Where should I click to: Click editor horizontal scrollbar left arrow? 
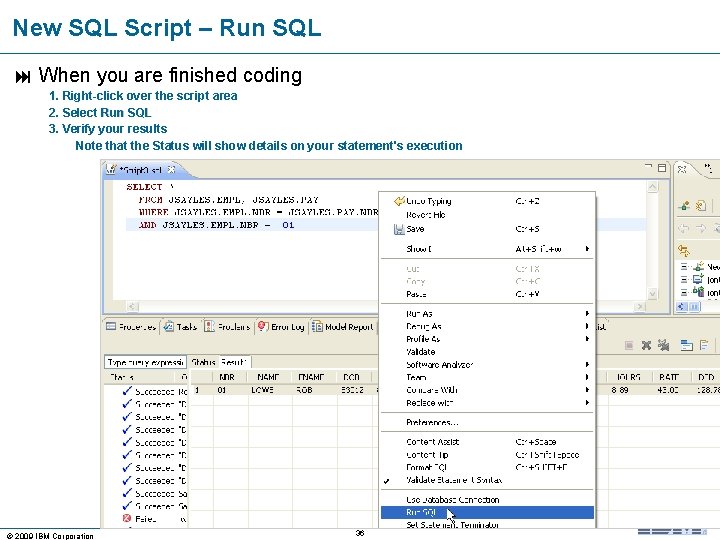(132, 306)
